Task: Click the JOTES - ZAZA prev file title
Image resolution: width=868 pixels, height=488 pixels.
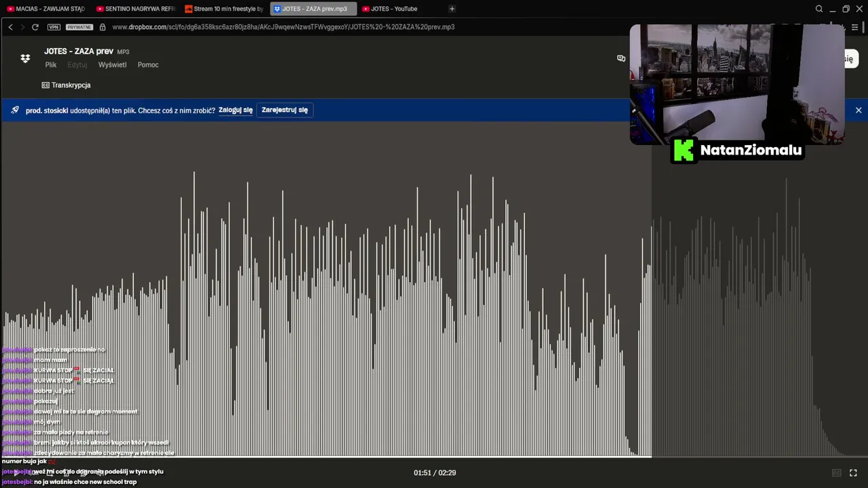Action: click(79, 52)
